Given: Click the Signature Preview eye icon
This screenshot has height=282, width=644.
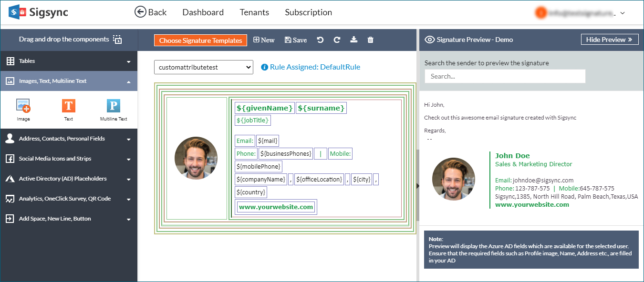Looking at the screenshot, I should click(x=430, y=40).
